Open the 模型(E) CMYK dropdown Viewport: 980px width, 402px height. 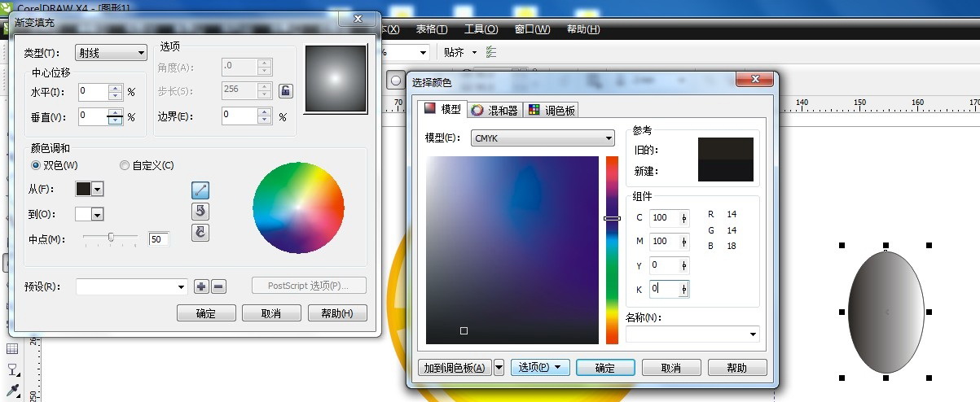[x=543, y=138]
